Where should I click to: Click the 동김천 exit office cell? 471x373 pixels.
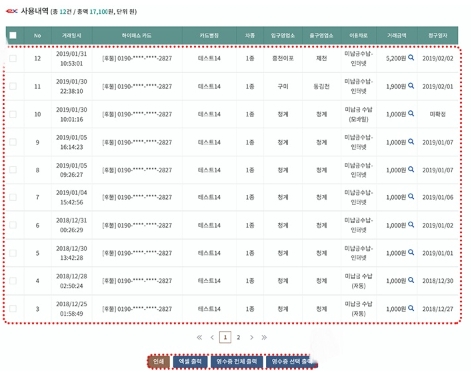(x=322, y=86)
